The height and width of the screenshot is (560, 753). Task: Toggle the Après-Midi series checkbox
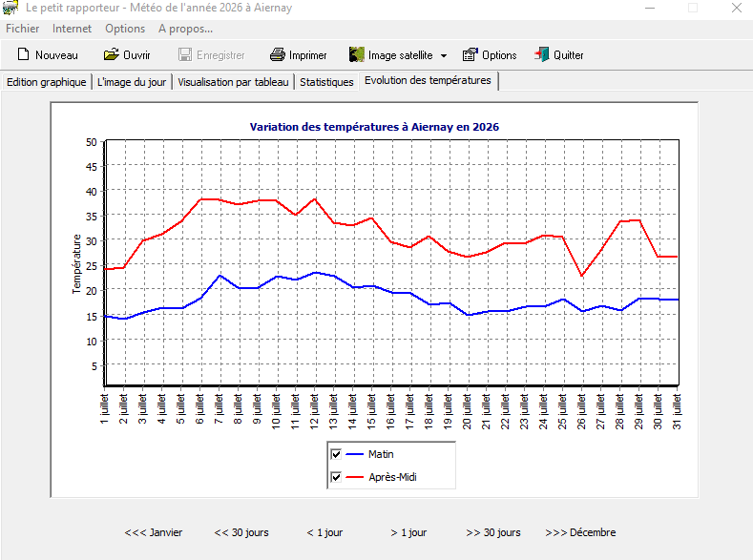click(x=336, y=477)
